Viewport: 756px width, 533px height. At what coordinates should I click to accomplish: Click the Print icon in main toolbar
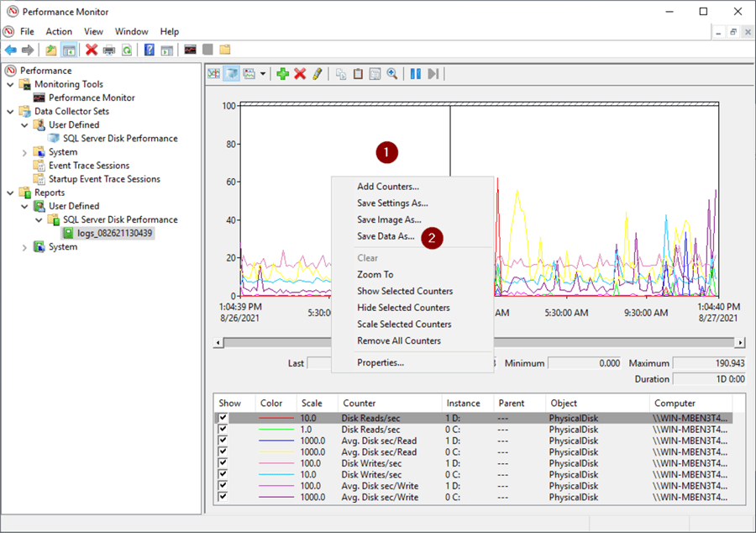click(x=109, y=50)
